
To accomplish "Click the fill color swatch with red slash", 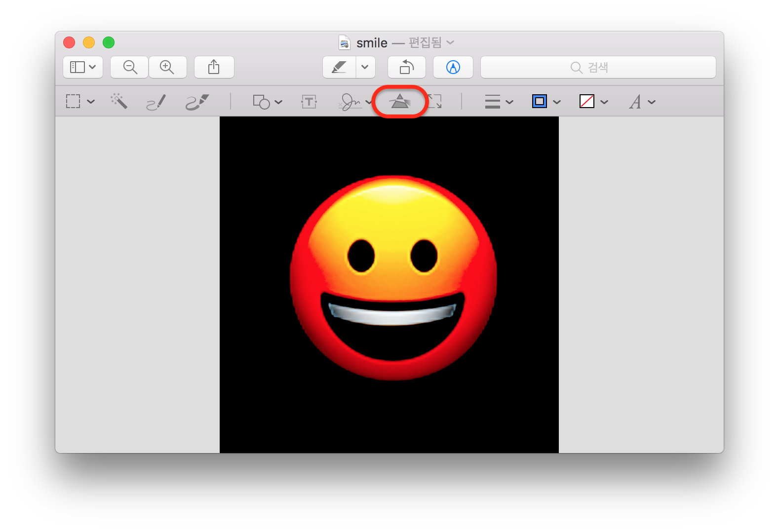I will click(x=587, y=101).
